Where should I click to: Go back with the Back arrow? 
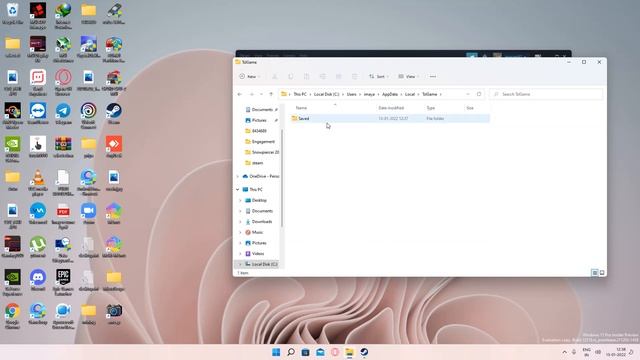point(240,94)
